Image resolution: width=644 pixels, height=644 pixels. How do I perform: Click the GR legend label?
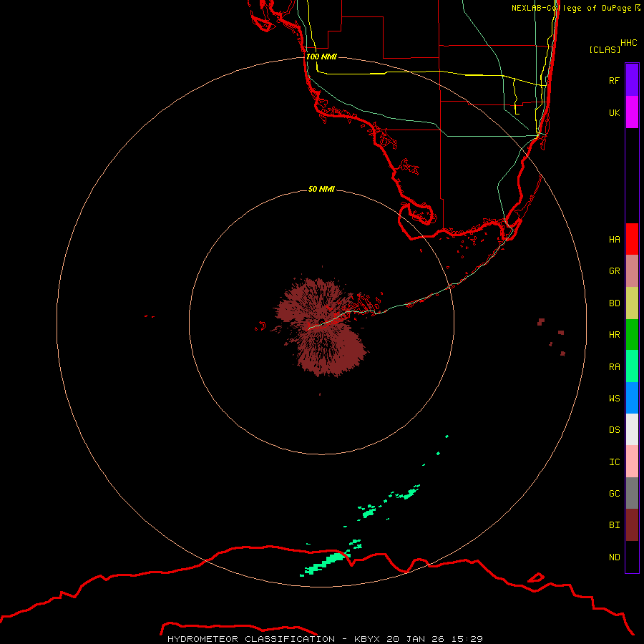tap(614, 271)
